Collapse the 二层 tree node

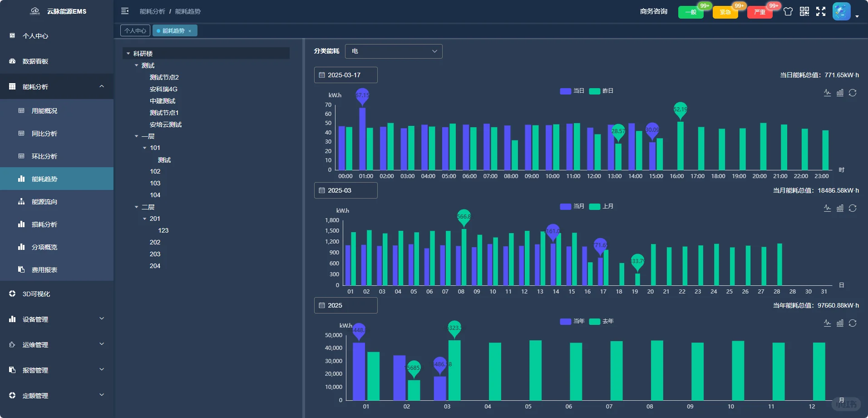[x=137, y=207]
